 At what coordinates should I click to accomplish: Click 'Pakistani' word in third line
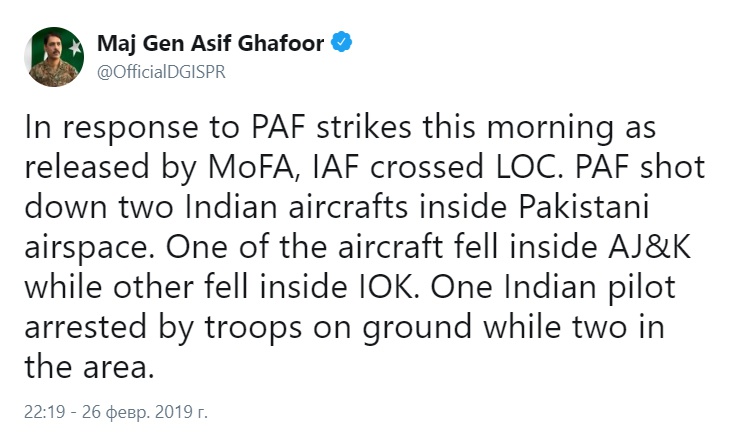tap(584, 207)
